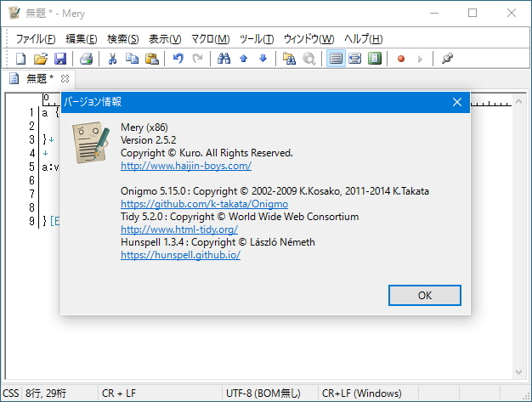Close the 無題 tab with its x icon
Image resolution: width=532 pixels, height=402 pixels.
point(65,79)
